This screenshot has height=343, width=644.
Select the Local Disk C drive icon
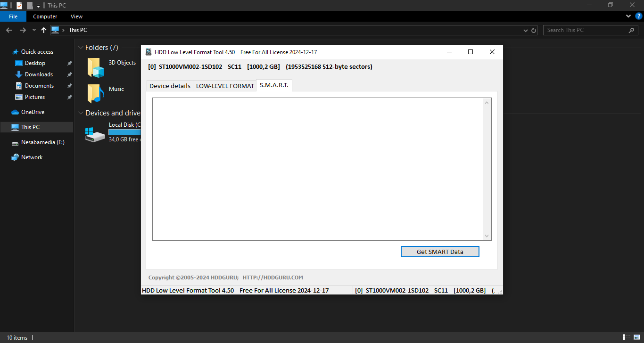click(x=95, y=134)
